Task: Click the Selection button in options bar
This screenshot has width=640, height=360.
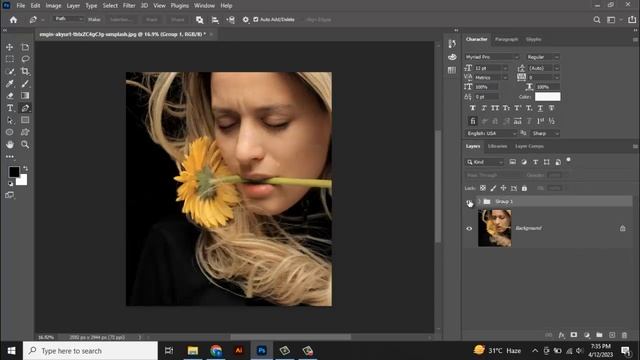Action: [121, 20]
